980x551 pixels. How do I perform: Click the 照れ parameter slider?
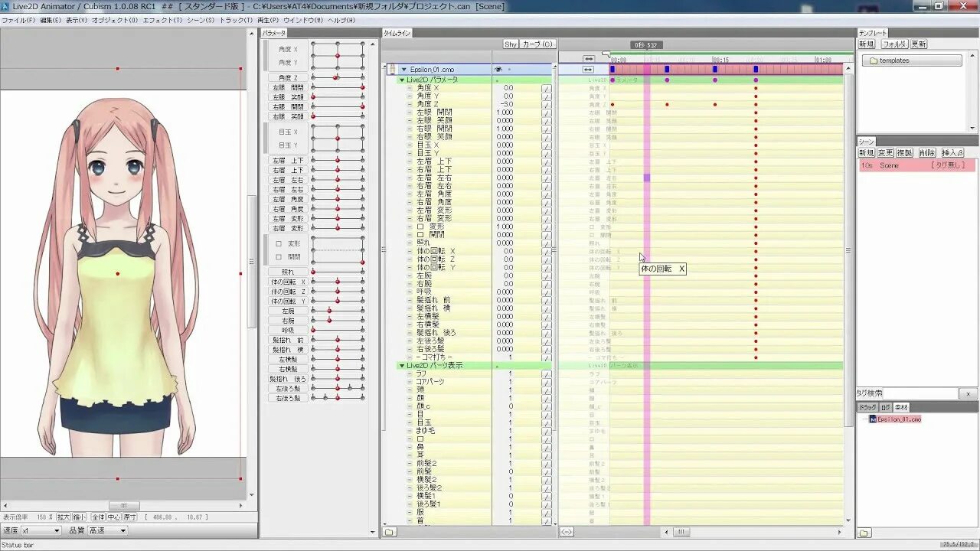tap(338, 272)
